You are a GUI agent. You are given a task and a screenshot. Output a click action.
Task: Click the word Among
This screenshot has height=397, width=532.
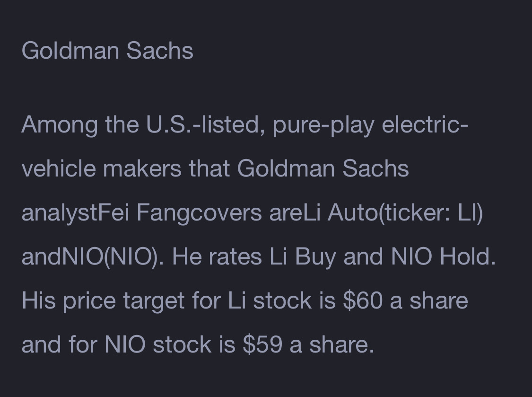[x=60, y=125]
